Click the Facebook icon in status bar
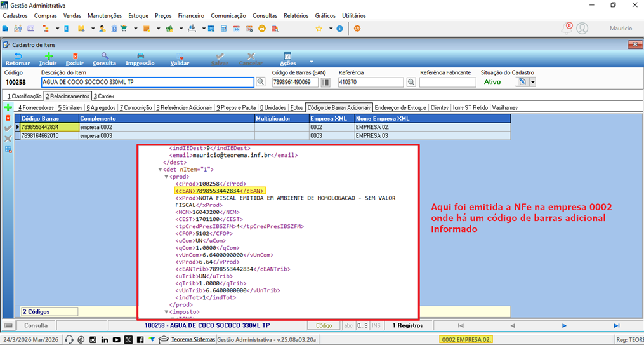 [x=140, y=340]
